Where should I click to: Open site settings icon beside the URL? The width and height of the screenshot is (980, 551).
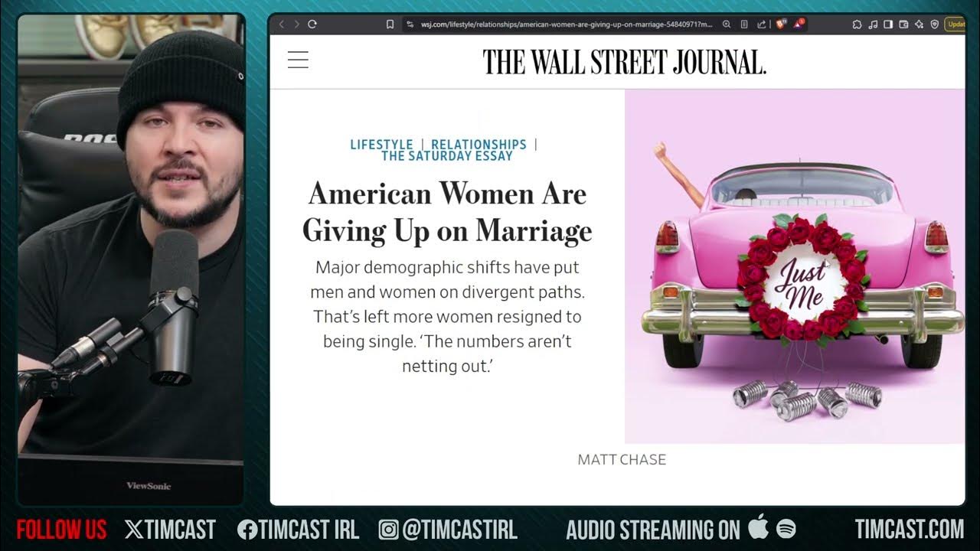coord(410,24)
